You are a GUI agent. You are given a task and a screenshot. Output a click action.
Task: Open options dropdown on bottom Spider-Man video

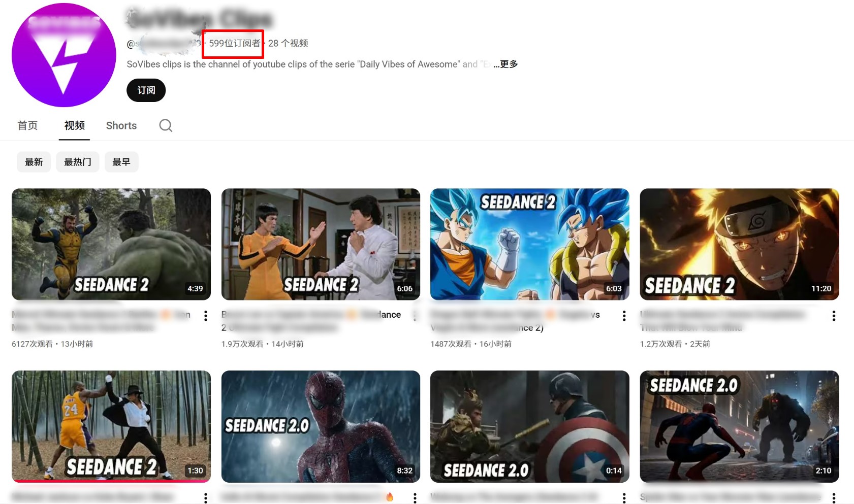click(833, 497)
